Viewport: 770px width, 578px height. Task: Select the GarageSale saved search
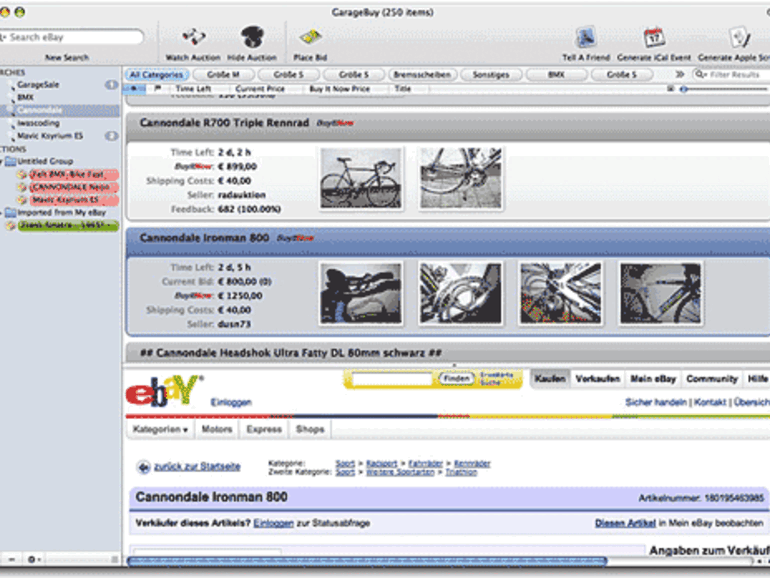pos(38,85)
